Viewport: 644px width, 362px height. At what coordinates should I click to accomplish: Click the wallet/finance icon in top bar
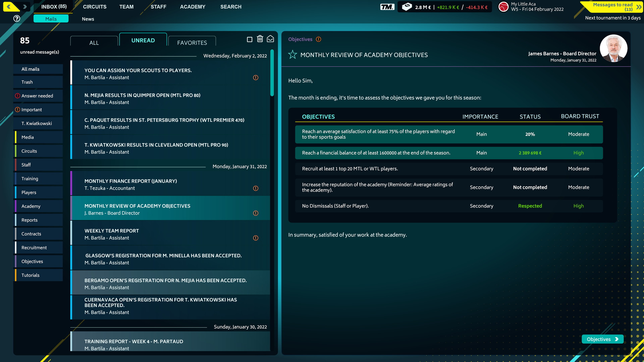click(407, 7)
